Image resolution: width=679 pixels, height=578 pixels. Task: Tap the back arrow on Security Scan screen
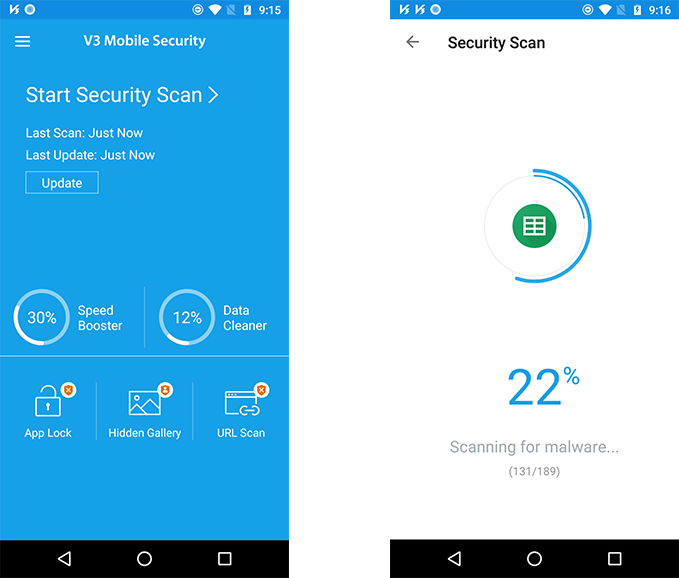(x=413, y=42)
